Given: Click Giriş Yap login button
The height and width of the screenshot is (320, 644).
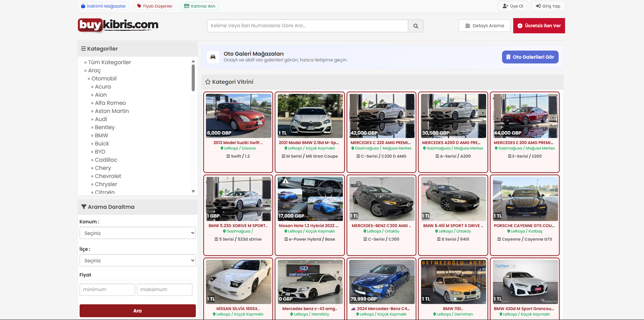Looking at the screenshot, I should pyautogui.click(x=548, y=6).
